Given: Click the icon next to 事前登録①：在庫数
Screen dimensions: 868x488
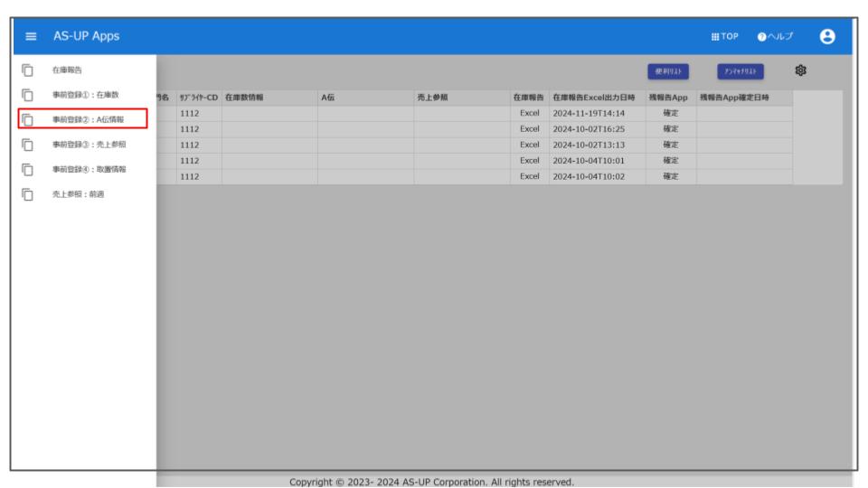Looking at the screenshot, I should (x=27, y=94).
